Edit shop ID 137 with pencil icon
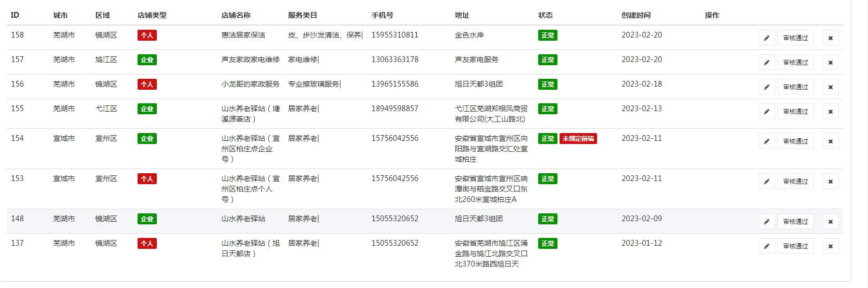868x288 pixels. pos(766,246)
